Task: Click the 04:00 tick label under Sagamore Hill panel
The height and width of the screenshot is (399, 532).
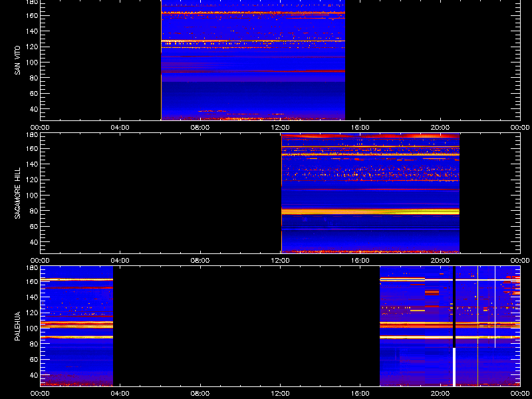Action: [x=120, y=261]
